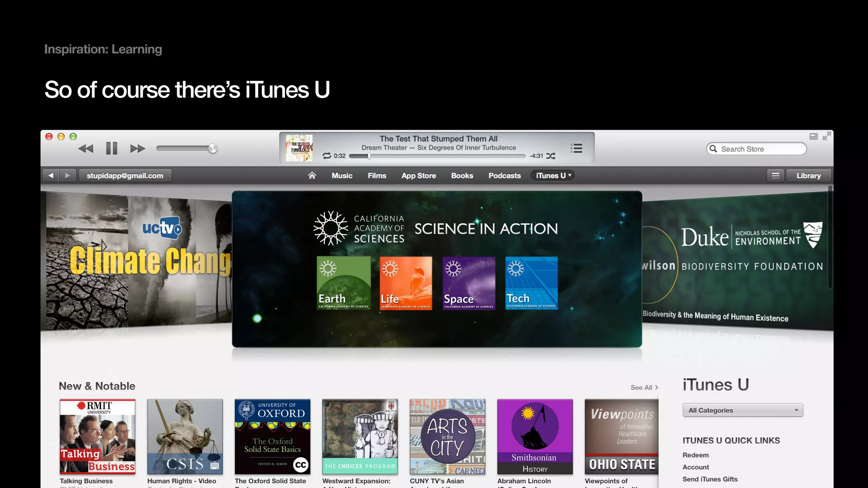Rewind to the previous track
This screenshot has width=868, height=488.
pyautogui.click(x=86, y=149)
